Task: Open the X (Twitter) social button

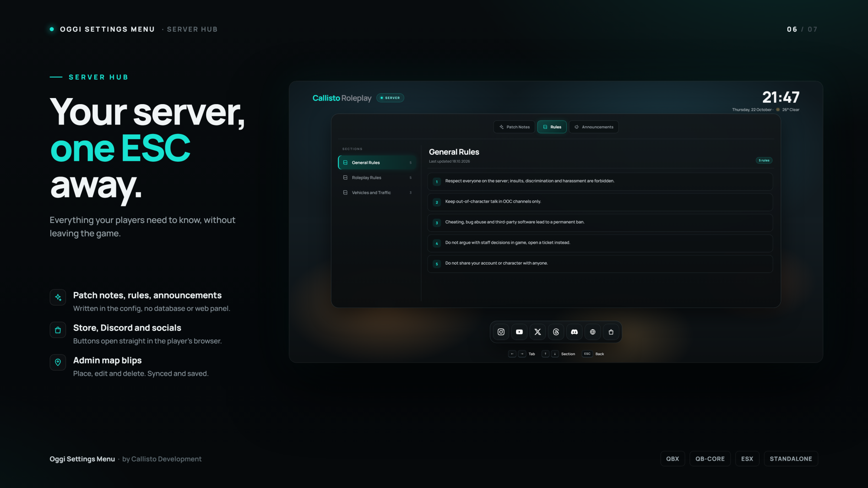Action: tap(538, 332)
